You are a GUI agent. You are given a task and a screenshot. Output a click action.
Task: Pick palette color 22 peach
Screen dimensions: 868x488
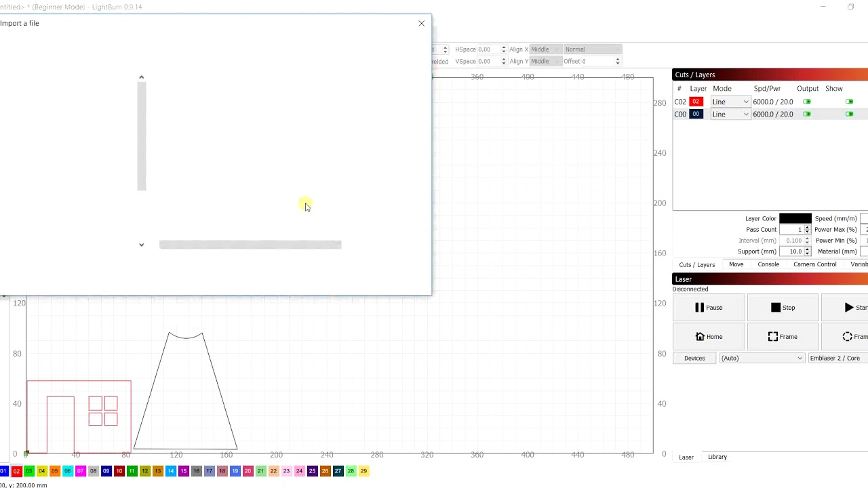[273, 471]
